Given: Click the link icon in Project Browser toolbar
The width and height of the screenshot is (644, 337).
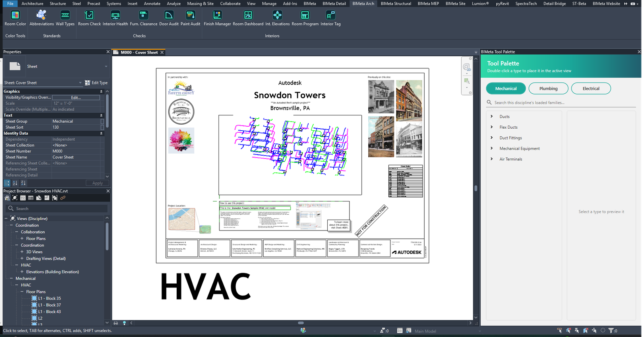Looking at the screenshot, I should (63, 198).
